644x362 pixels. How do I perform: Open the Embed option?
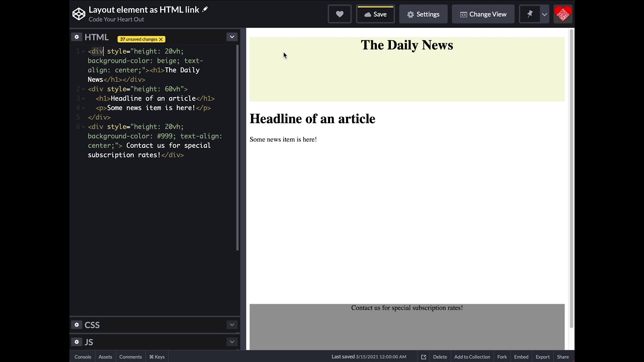[x=521, y=357]
